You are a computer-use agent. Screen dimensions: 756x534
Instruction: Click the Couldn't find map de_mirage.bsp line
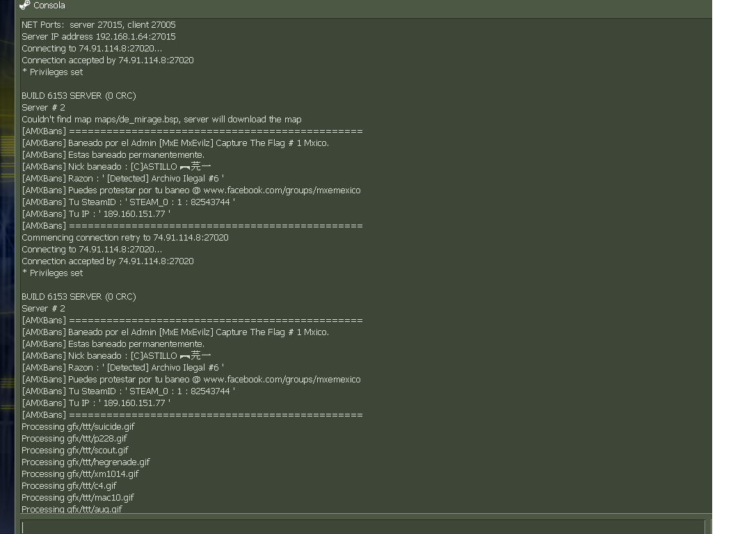click(161, 120)
